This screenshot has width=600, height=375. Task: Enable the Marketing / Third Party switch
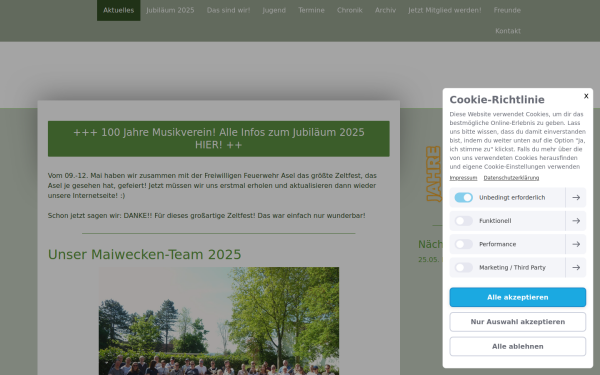point(463,267)
